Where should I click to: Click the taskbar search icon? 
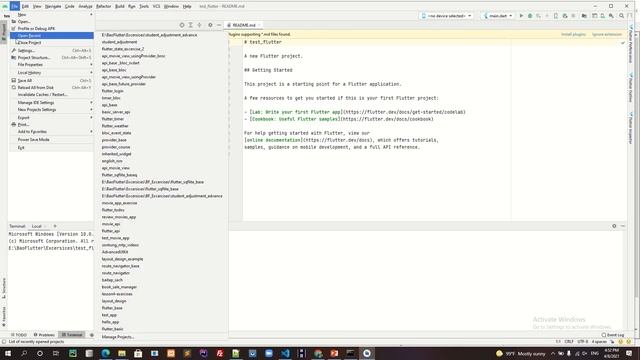(24, 353)
